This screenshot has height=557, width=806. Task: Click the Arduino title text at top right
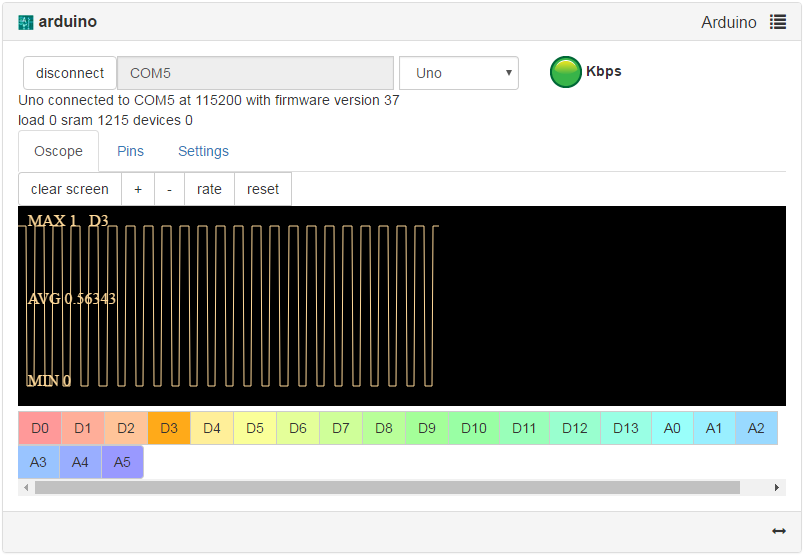coord(729,22)
